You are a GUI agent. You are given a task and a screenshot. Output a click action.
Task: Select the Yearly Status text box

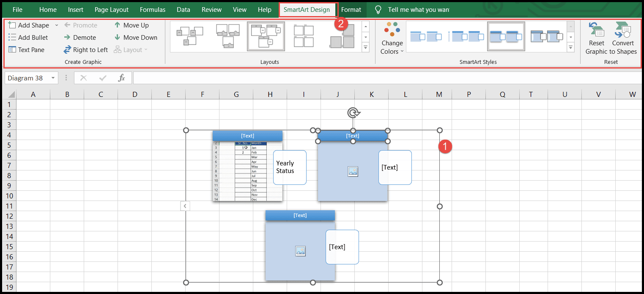click(289, 167)
